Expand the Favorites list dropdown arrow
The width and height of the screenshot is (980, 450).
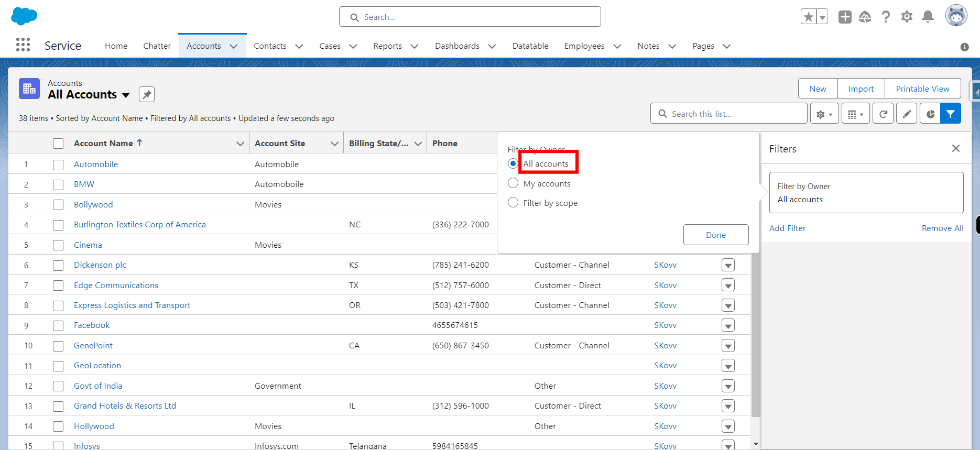pos(822,17)
